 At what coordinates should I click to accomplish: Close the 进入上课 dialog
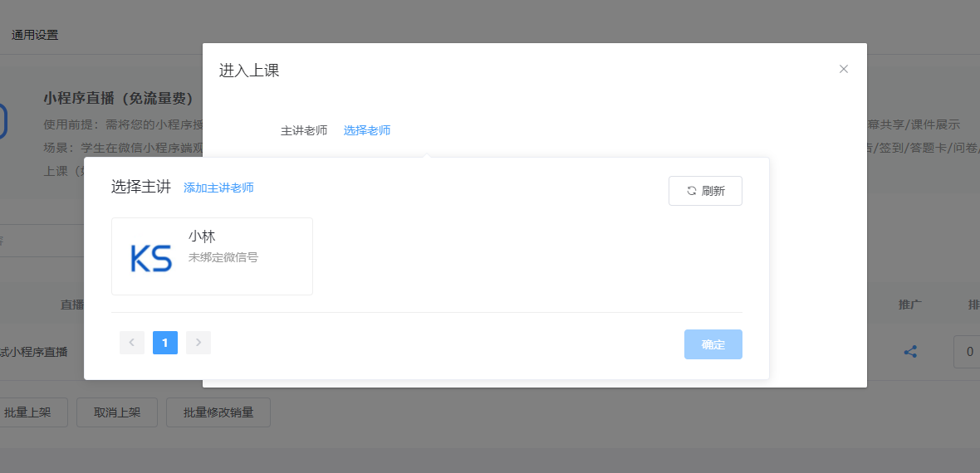(843, 70)
